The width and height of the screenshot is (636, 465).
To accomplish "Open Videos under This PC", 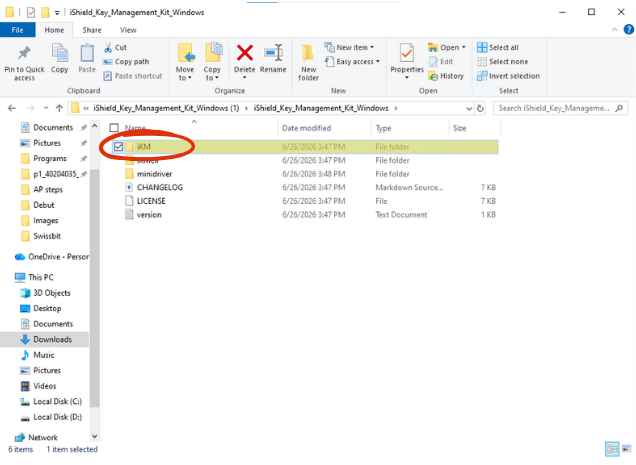I will (45, 386).
